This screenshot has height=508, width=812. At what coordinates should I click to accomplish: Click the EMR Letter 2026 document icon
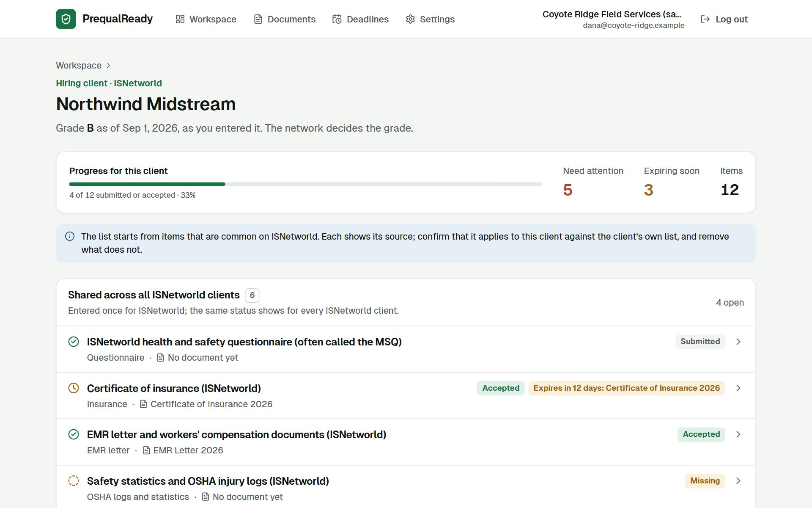tap(146, 450)
